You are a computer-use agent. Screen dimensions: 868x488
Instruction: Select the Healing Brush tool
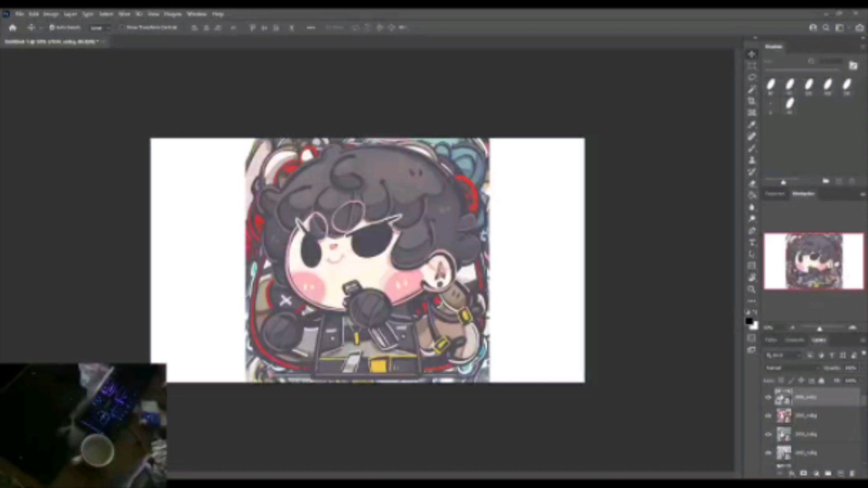click(752, 136)
